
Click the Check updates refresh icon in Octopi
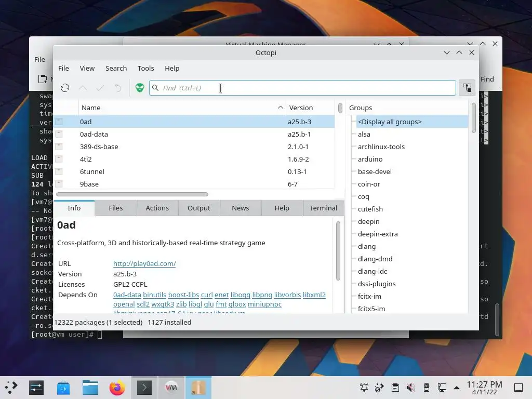(x=65, y=88)
